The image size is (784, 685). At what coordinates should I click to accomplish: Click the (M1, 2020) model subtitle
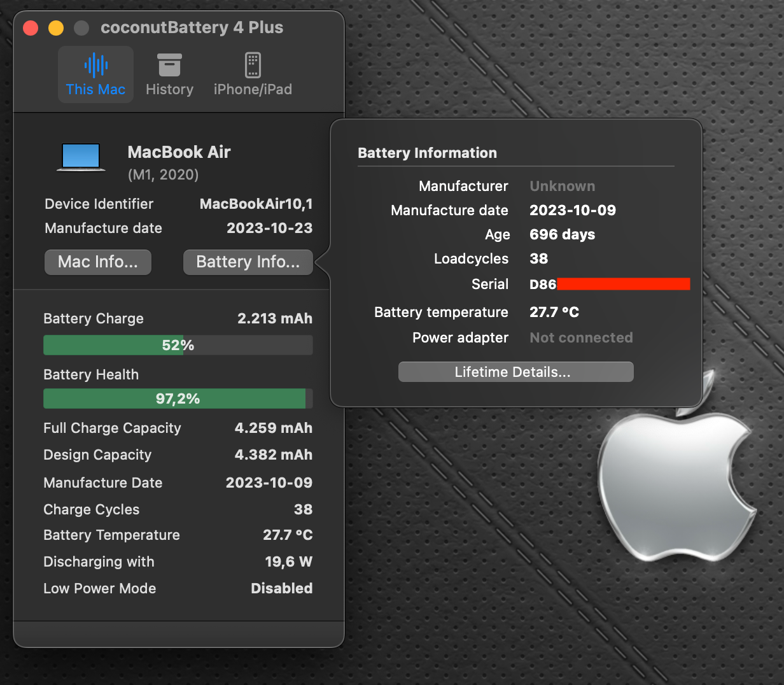[164, 174]
